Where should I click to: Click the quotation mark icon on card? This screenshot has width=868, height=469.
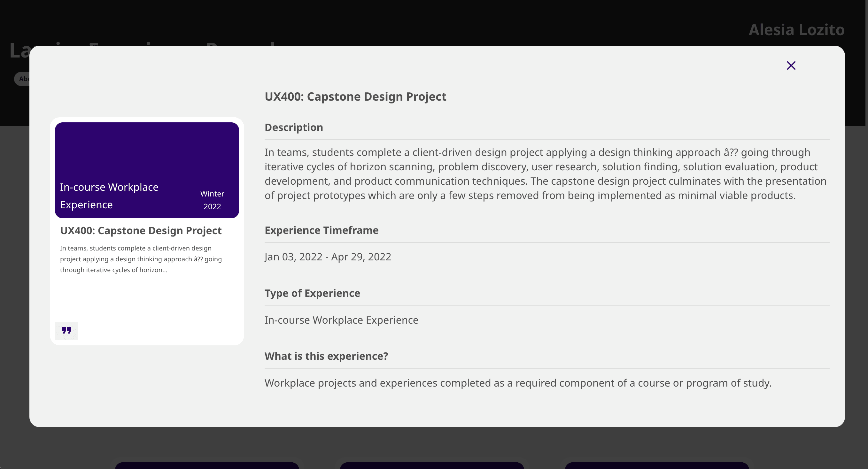(x=66, y=331)
